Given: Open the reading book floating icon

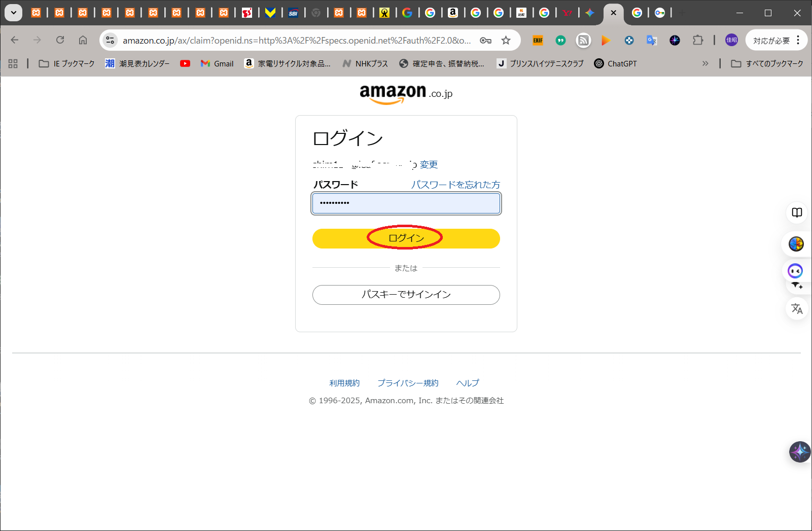Looking at the screenshot, I should pos(797,213).
